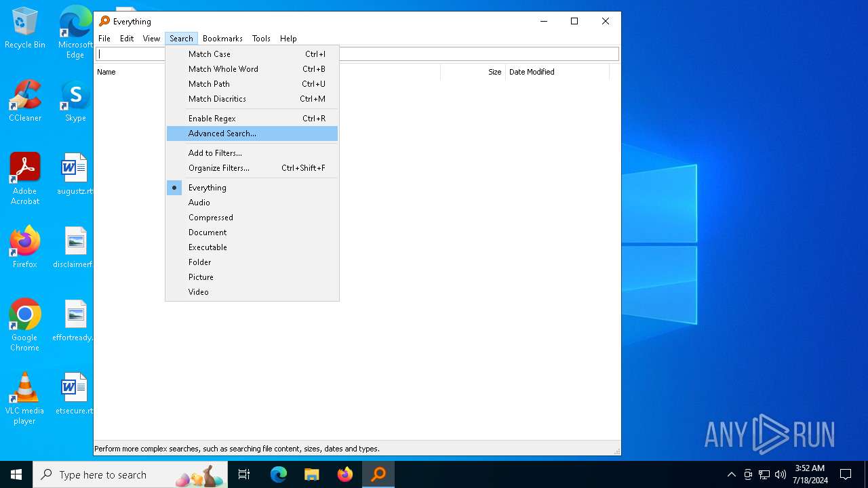
Task: Click the Windows taskbar search field
Action: (x=130, y=474)
